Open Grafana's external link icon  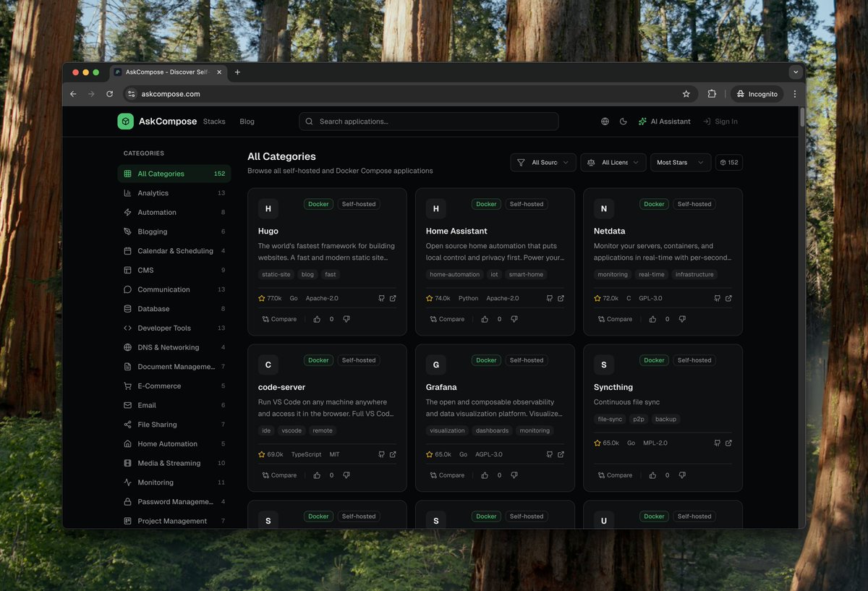(x=561, y=454)
